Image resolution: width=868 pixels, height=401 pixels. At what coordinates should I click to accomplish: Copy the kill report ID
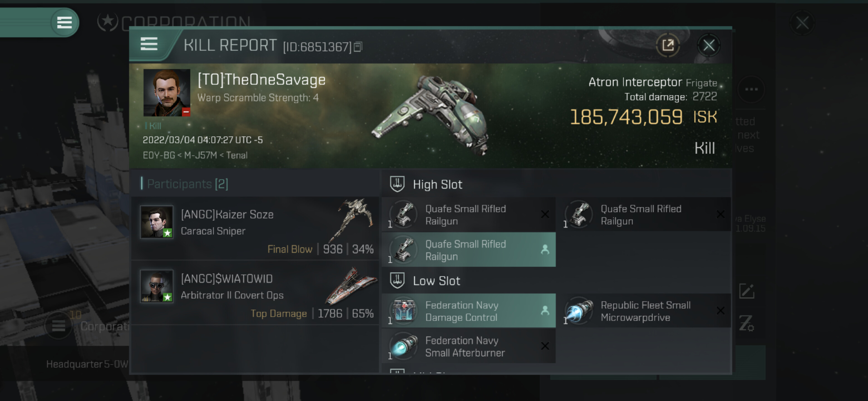pos(358,47)
